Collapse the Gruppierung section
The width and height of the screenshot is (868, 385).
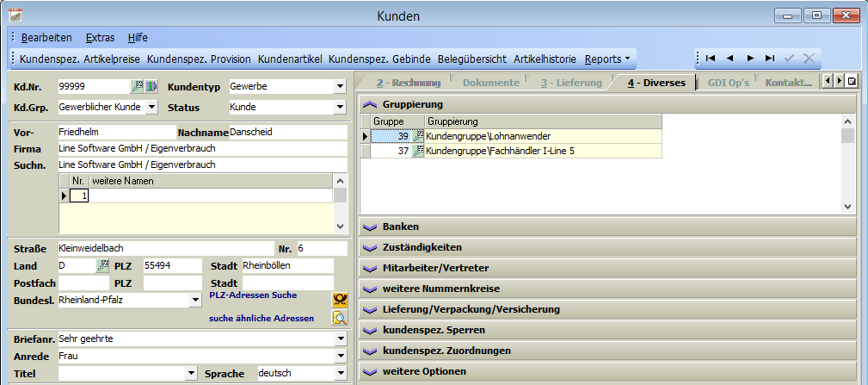(x=370, y=104)
